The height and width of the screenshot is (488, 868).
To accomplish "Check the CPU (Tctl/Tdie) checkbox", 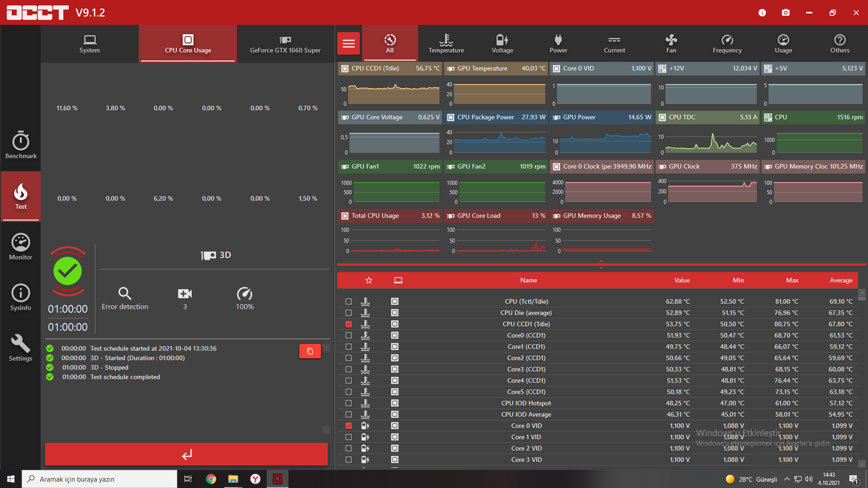I will 348,301.
